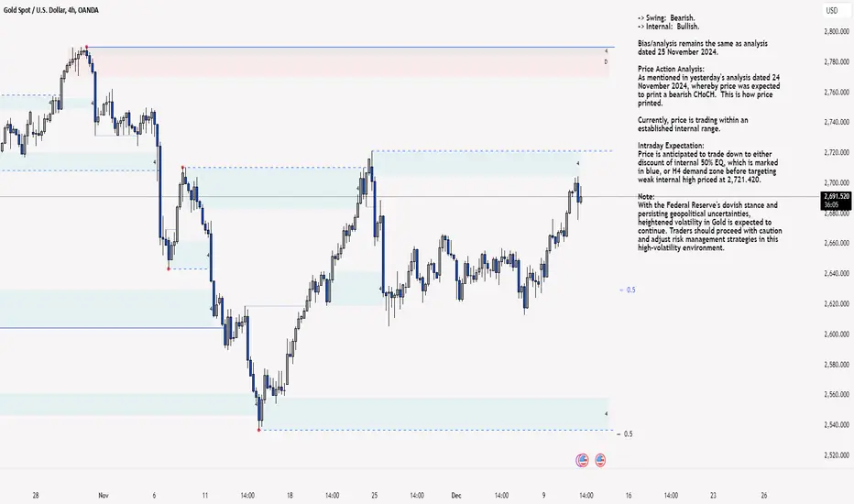This screenshot has height=504, width=854.
Task: Click the Dec label on the time axis
Action: 456,495
